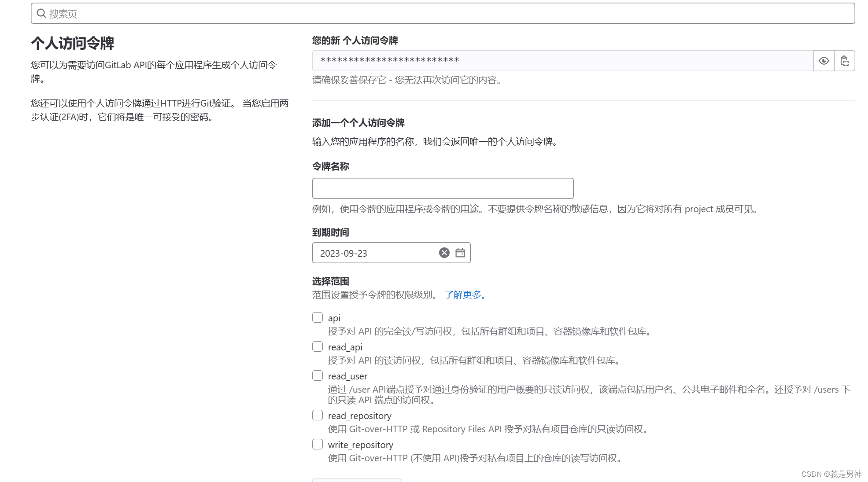Copy the personal access token to clipboard
868x482 pixels.
[x=844, y=61]
